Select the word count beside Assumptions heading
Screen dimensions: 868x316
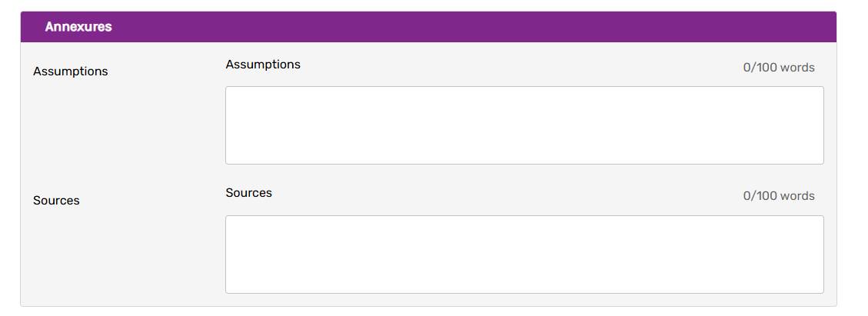point(779,68)
